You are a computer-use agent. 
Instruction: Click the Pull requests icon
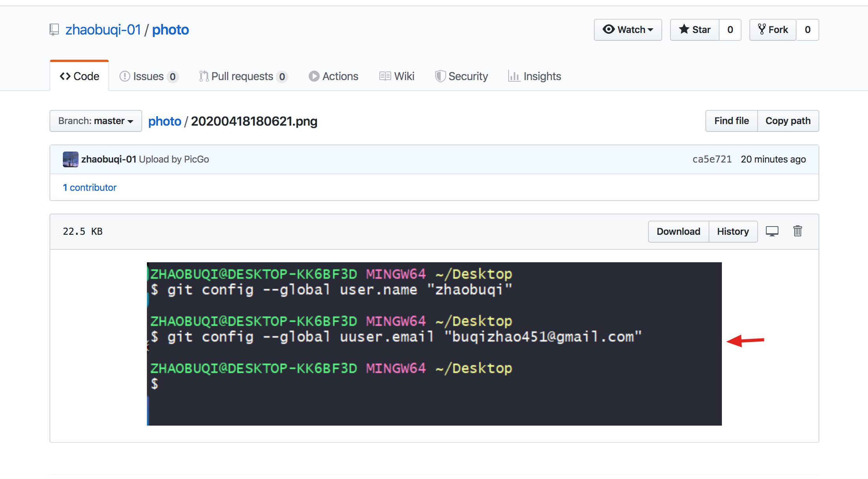coord(203,76)
